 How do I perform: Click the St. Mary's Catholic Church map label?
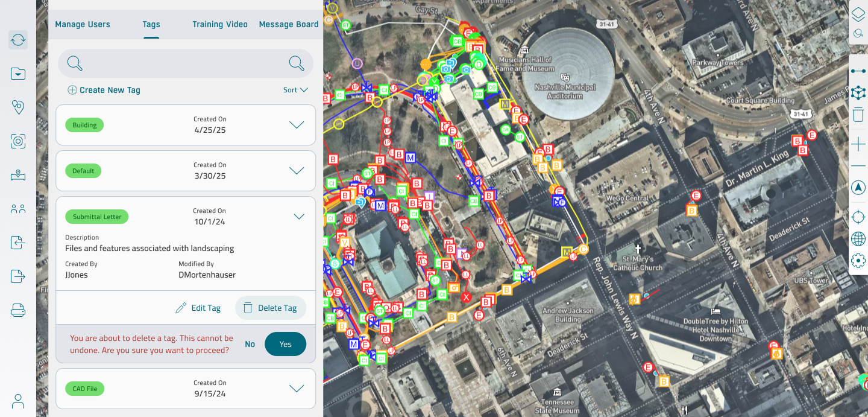[638, 264]
